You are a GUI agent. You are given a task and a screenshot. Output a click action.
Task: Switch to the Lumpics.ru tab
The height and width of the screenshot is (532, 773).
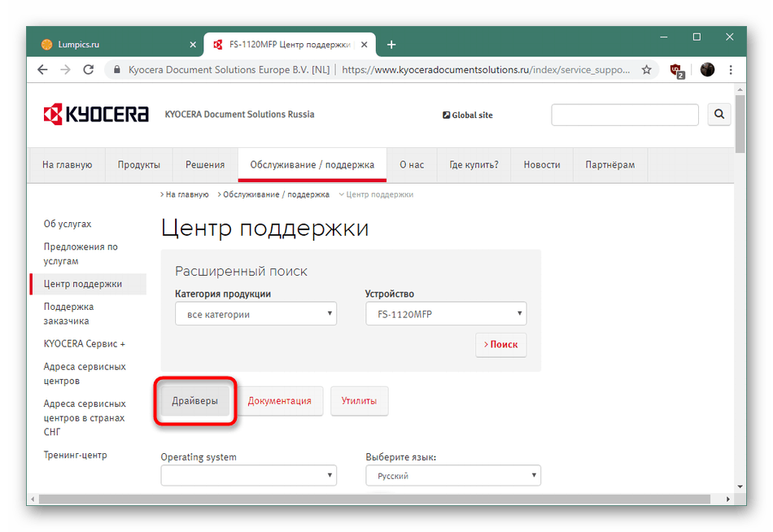tap(114, 44)
